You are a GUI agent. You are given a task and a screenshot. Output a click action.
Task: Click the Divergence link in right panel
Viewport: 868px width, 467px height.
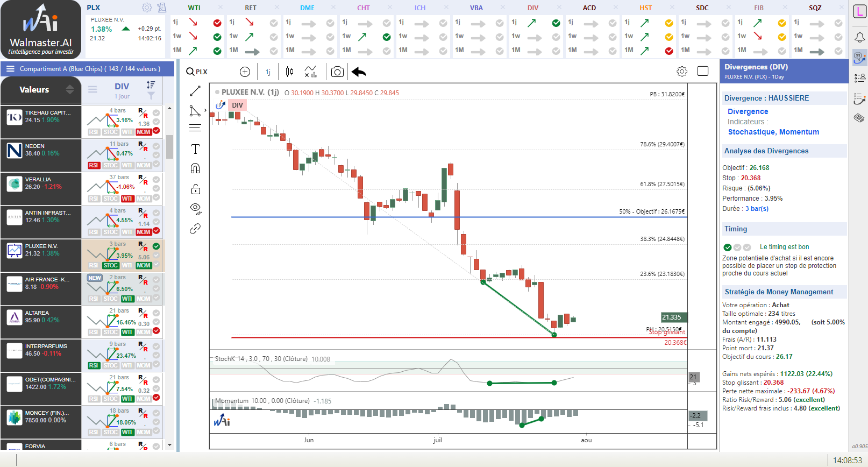click(x=748, y=111)
